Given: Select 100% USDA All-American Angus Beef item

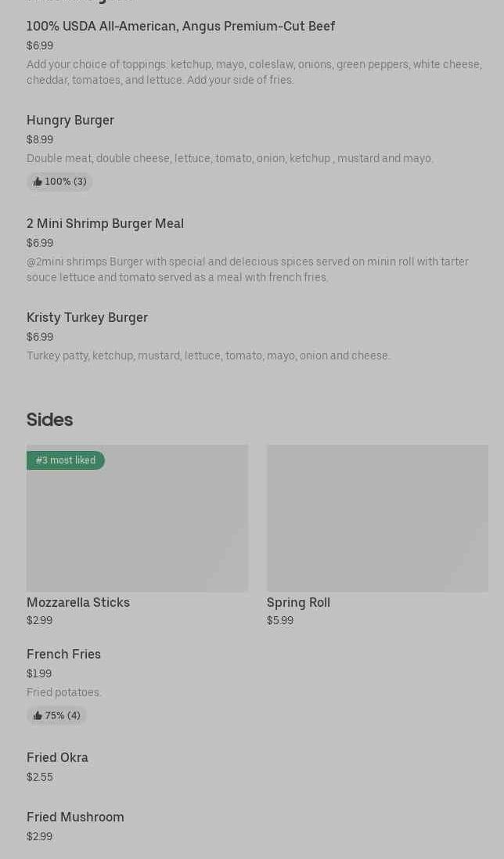Looking at the screenshot, I should click(x=181, y=26).
